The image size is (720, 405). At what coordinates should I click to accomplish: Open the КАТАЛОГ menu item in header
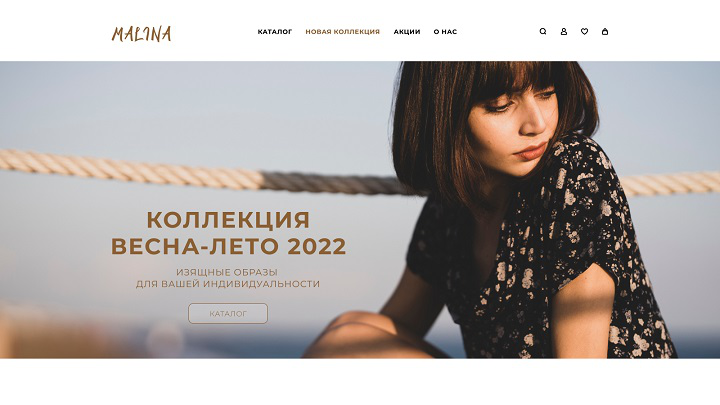[x=275, y=32]
